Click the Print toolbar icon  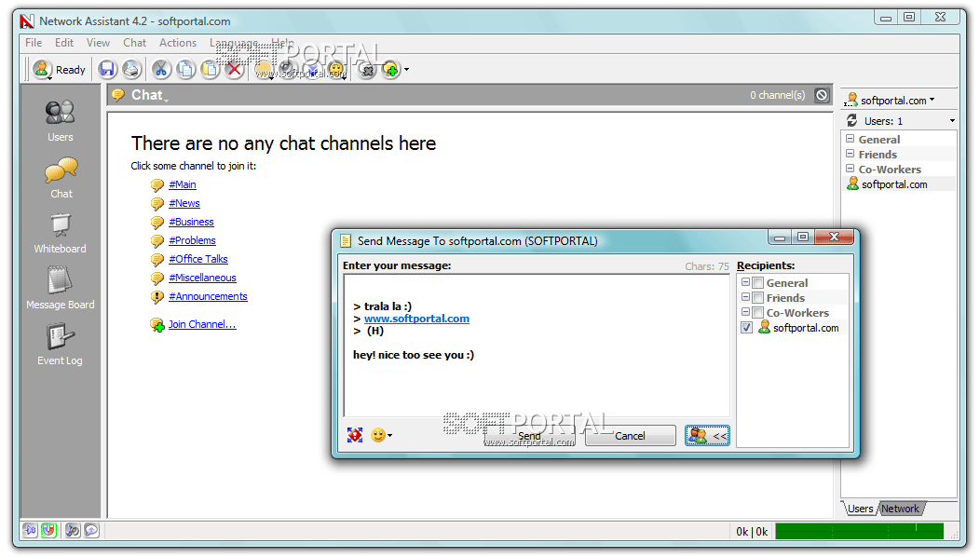point(131,69)
